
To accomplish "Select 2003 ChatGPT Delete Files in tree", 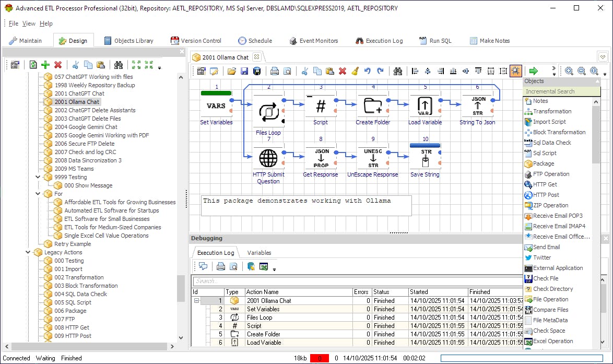I will (88, 119).
